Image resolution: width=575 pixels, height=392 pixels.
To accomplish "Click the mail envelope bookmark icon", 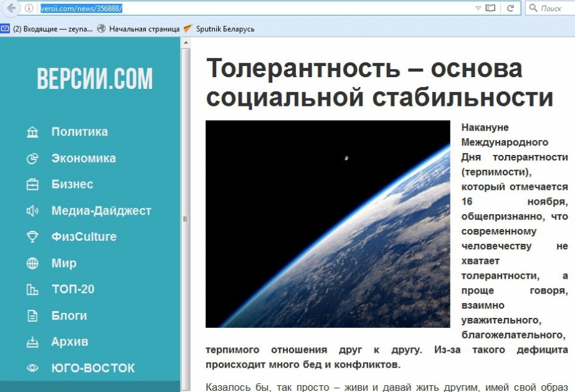I will [5, 29].
